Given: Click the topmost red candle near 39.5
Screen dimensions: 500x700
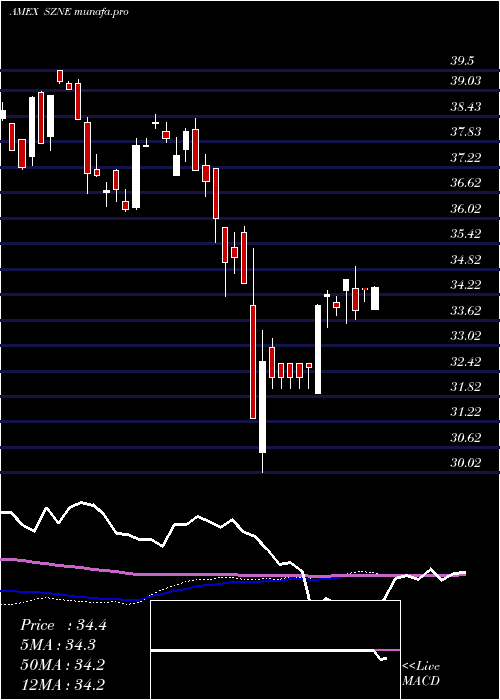Looking at the screenshot, I should [x=60, y=76].
